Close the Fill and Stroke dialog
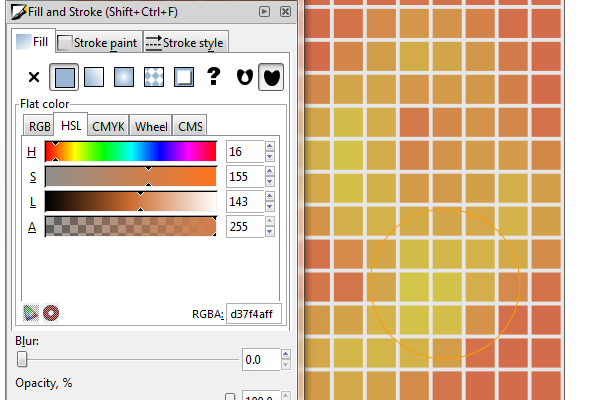Screen dimensions: 600x400 pyautogui.click(x=285, y=11)
